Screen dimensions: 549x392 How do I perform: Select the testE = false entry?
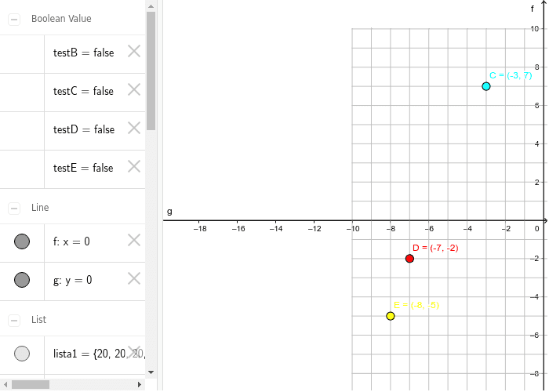83,169
